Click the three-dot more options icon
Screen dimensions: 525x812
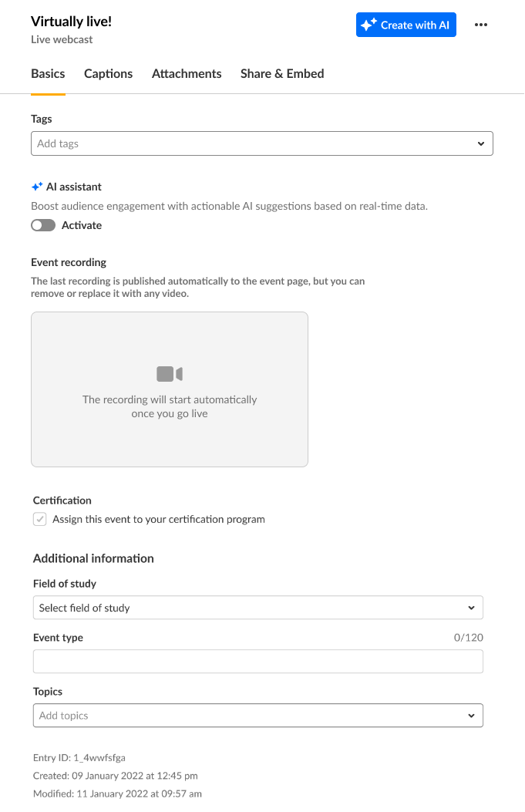pos(481,25)
